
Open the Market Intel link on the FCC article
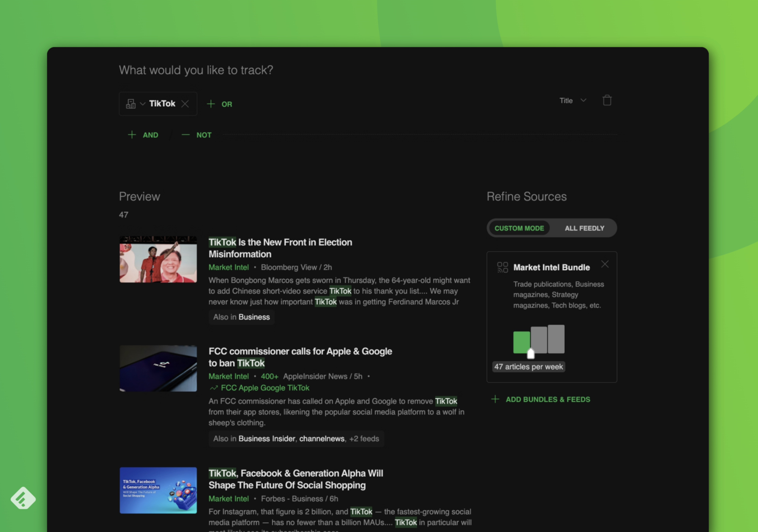click(228, 376)
